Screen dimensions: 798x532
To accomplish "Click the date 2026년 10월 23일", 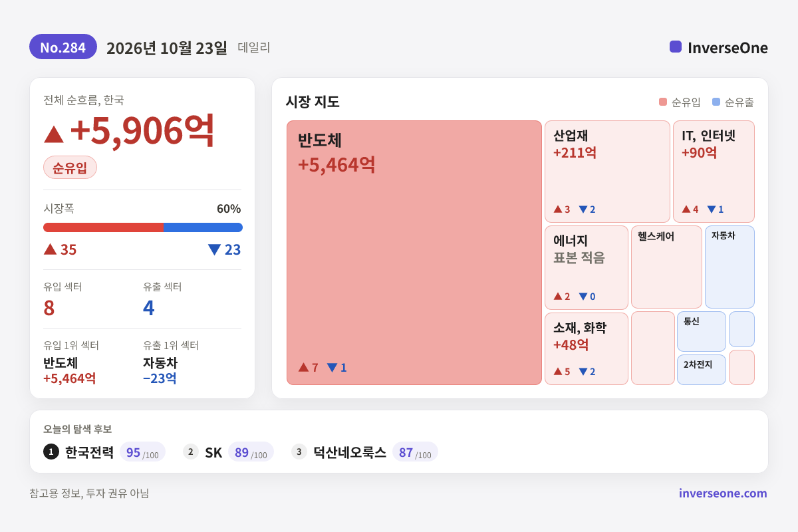I will 167,48.
